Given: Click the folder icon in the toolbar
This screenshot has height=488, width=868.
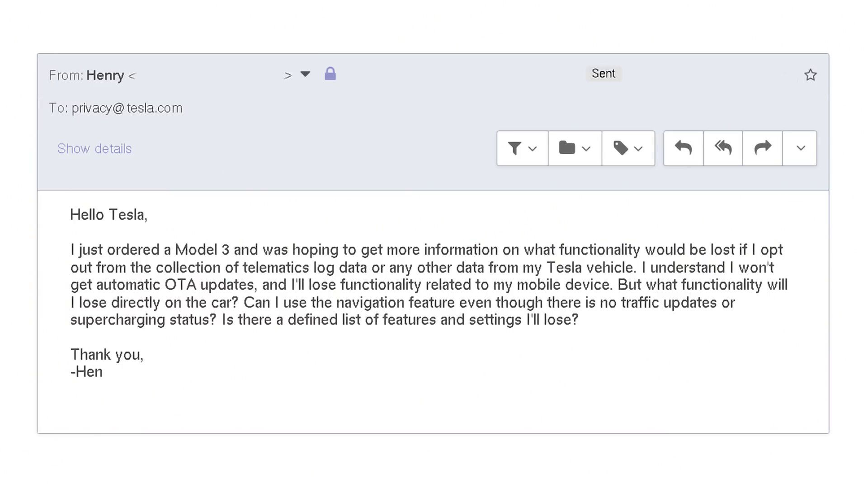Looking at the screenshot, I should [567, 148].
